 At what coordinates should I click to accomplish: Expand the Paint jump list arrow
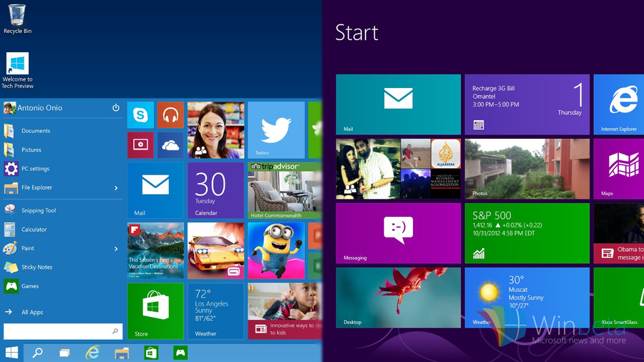pyautogui.click(x=116, y=249)
